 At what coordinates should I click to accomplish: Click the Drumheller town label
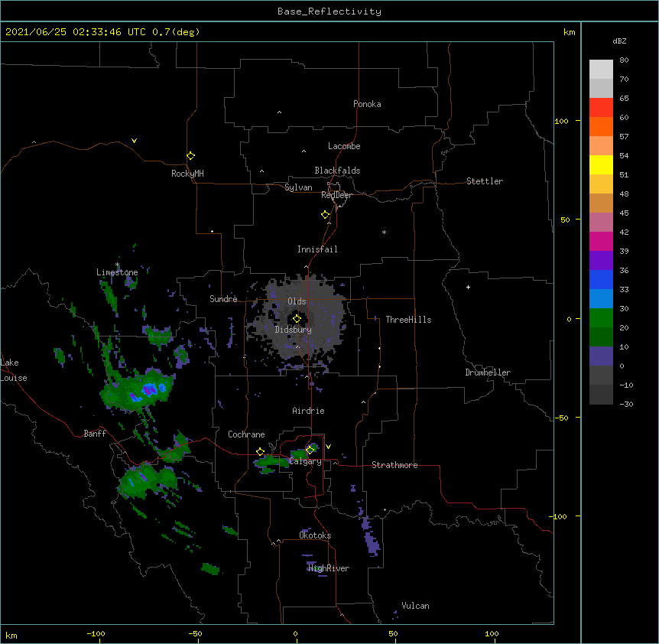pyautogui.click(x=488, y=372)
